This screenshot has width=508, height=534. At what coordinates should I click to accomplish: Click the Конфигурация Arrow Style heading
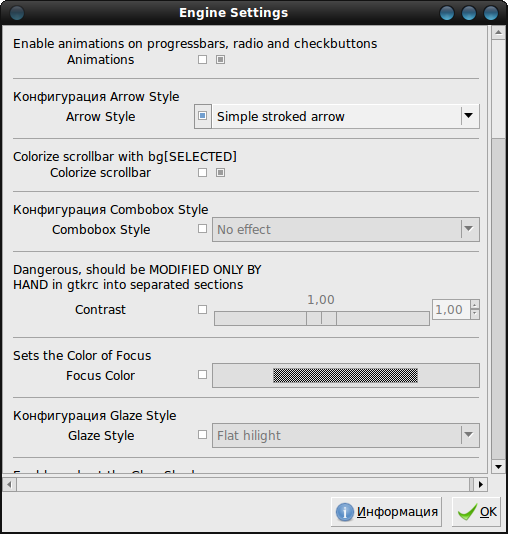point(96,97)
